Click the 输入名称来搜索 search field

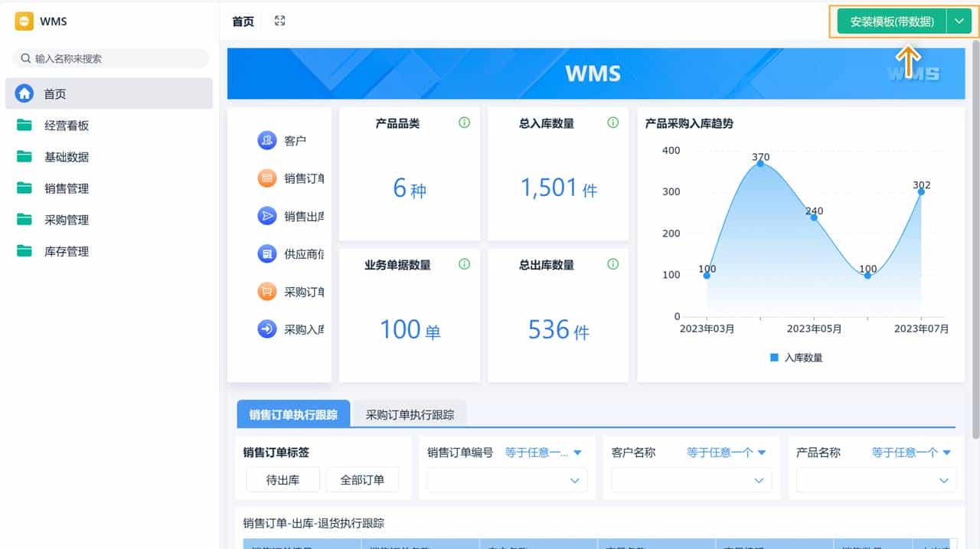click(109, 58)
